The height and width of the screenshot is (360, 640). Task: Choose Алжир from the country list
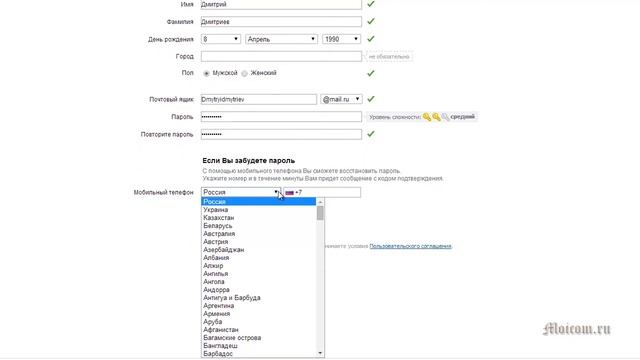pos(259,266)
